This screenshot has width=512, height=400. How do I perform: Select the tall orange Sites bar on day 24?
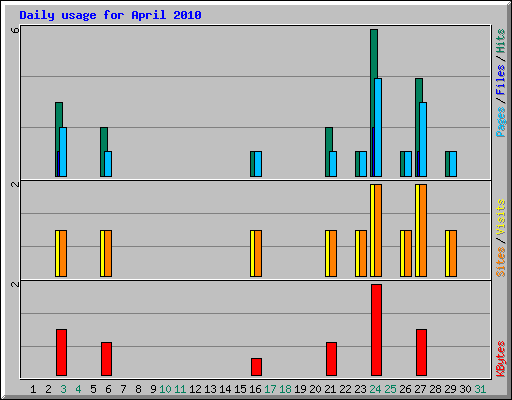(378, 230)
